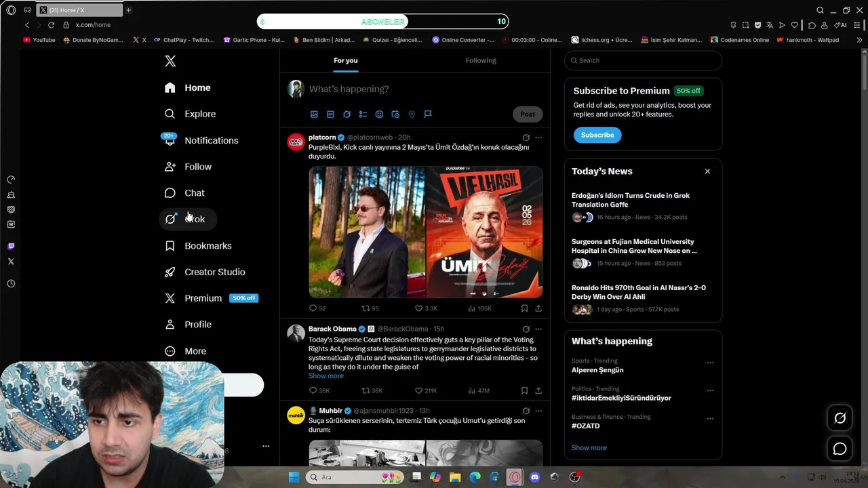Focus the X Search field
868x488 pixels.
click(643, 60)
